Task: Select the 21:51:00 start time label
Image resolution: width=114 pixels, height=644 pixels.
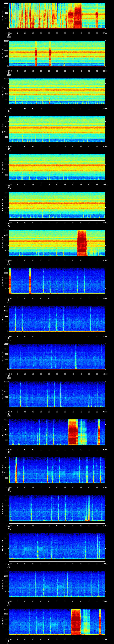Action: [x=9, y=601]
